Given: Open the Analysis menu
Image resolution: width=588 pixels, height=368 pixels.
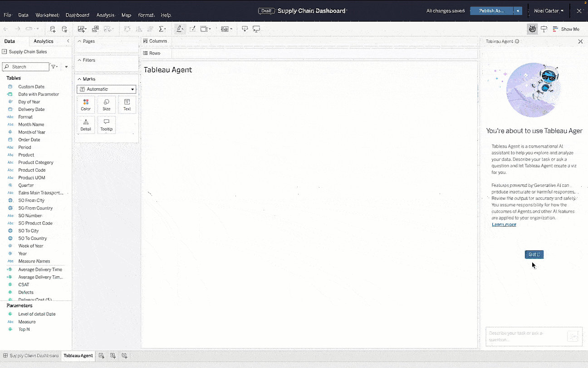Looking at the screenshot, I should (x=105, y=15).
